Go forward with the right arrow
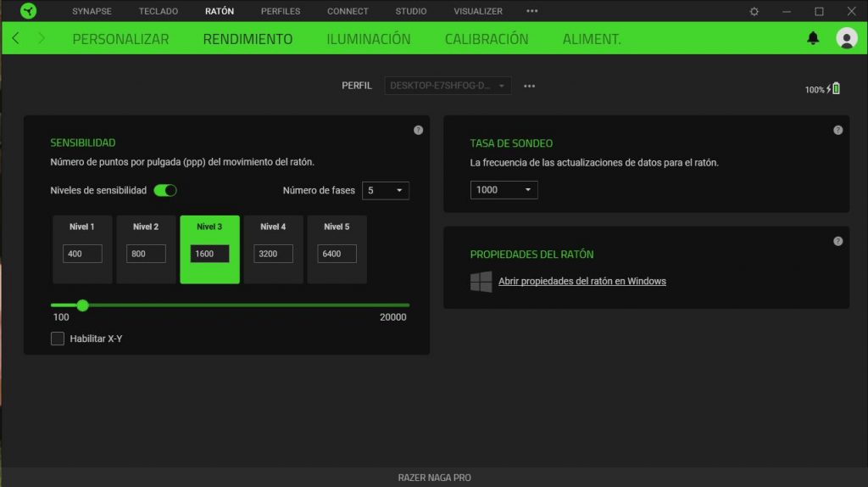Viewport: 868px width, 487px height. 41,38
